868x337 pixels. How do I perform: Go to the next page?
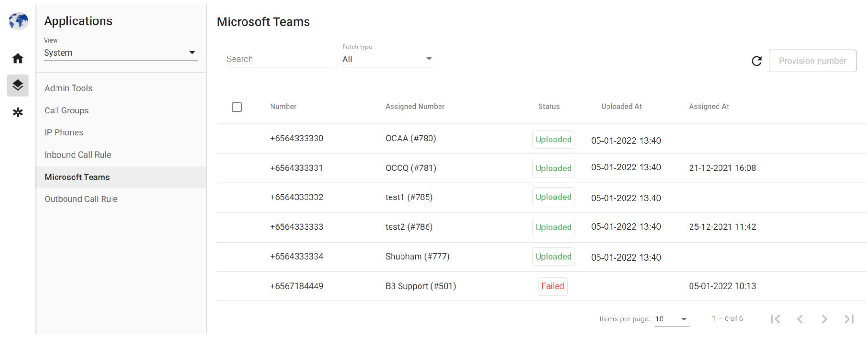point(824,319)
